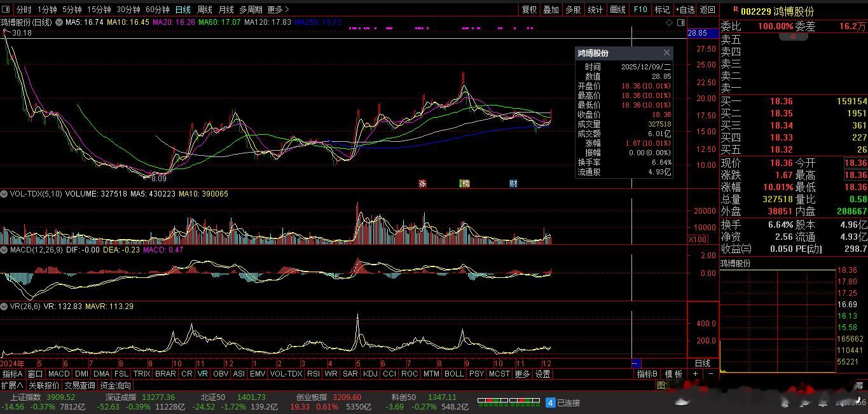
Task: Click the 买一 18.36 bid row
Action: [794, 101]
